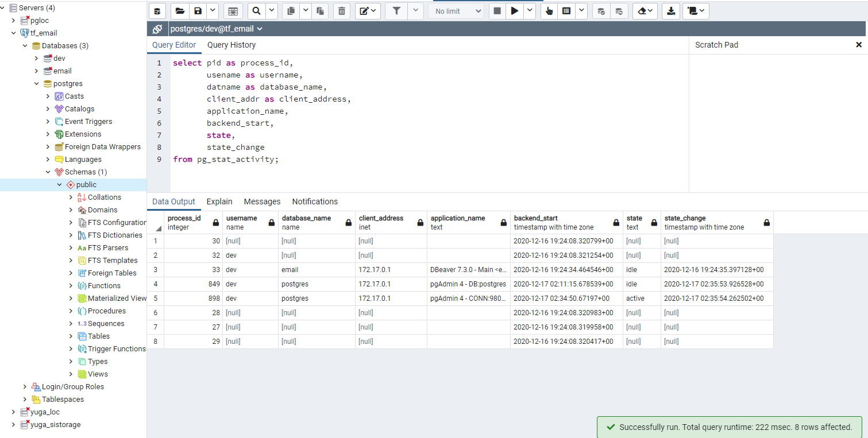
Task: Download results using the download icon
Action: coord(670,11)
